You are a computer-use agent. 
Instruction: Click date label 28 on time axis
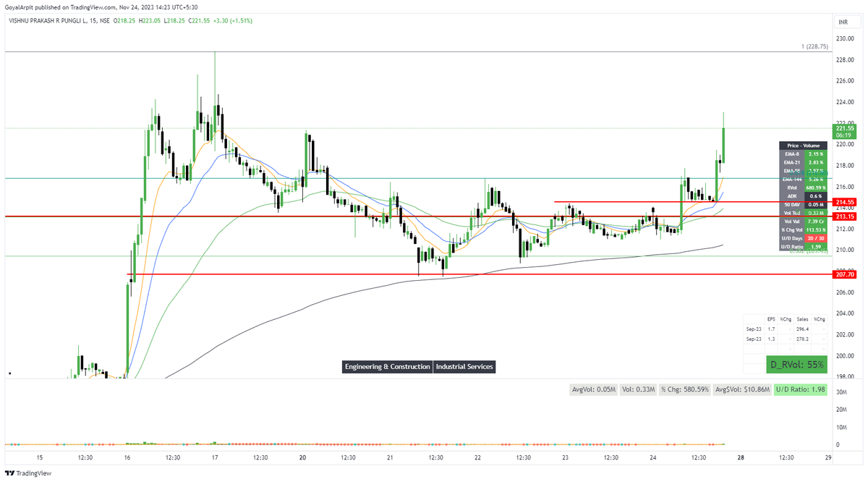click(x=741, y=457)
